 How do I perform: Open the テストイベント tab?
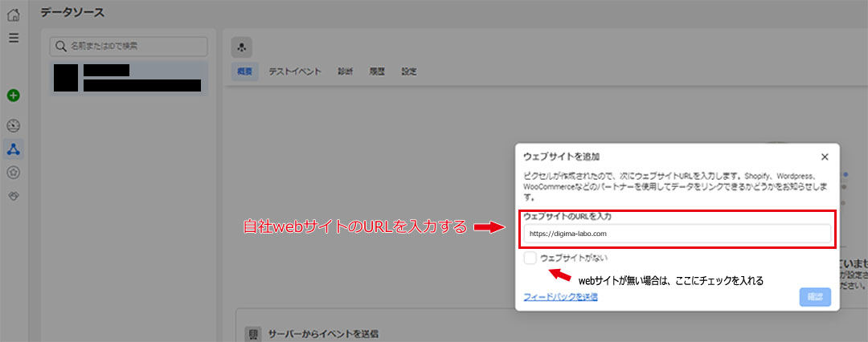[x=295, y=71]
